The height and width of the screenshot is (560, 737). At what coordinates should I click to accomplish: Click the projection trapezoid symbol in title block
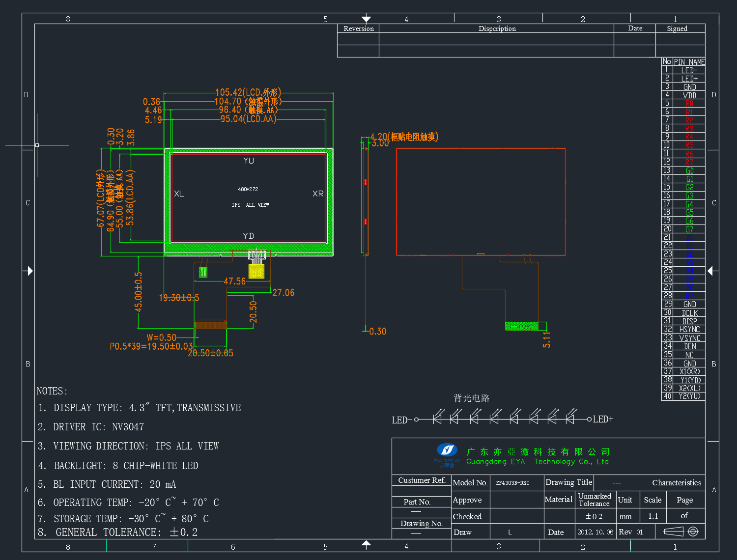[x=674, y=532]
